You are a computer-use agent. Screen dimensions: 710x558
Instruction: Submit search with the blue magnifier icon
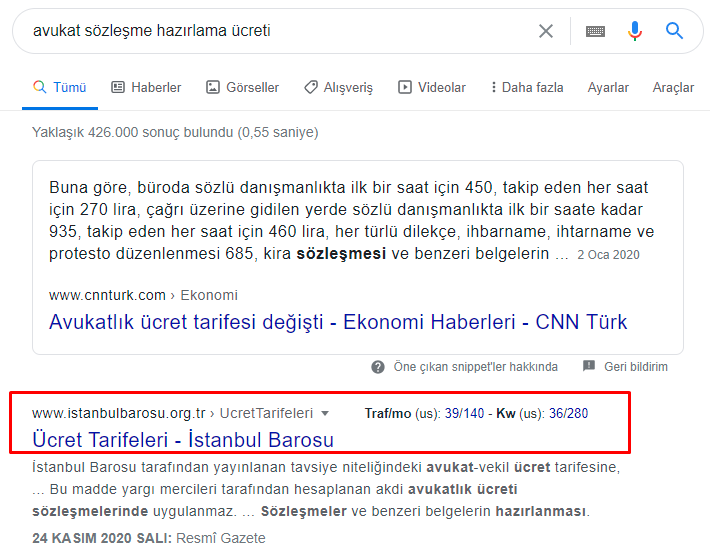(x=674, y=31)
